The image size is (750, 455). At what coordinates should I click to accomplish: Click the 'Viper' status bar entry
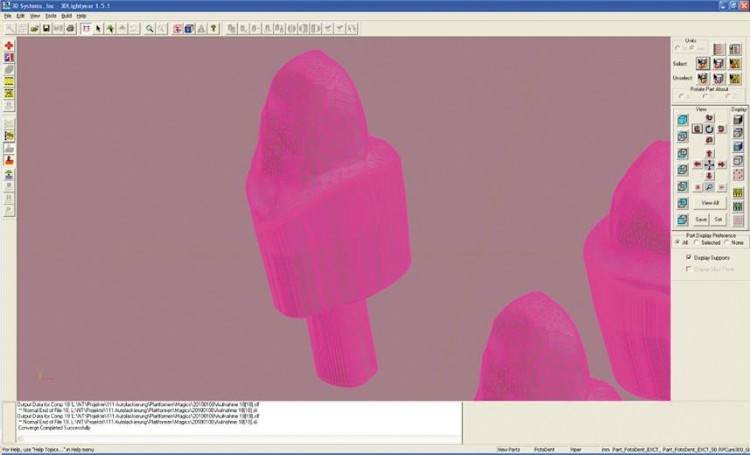[575, 450]
